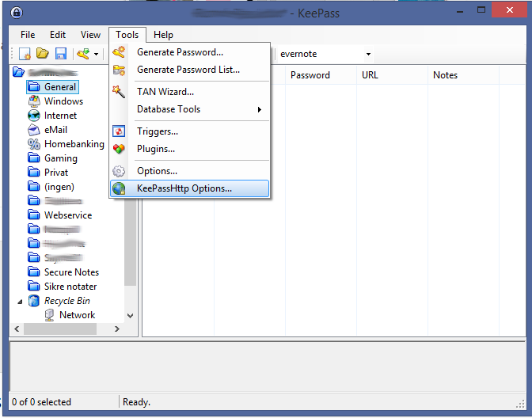Select the Privat group
The height and width of the screenshot is (418, 532).
(56, 173)
